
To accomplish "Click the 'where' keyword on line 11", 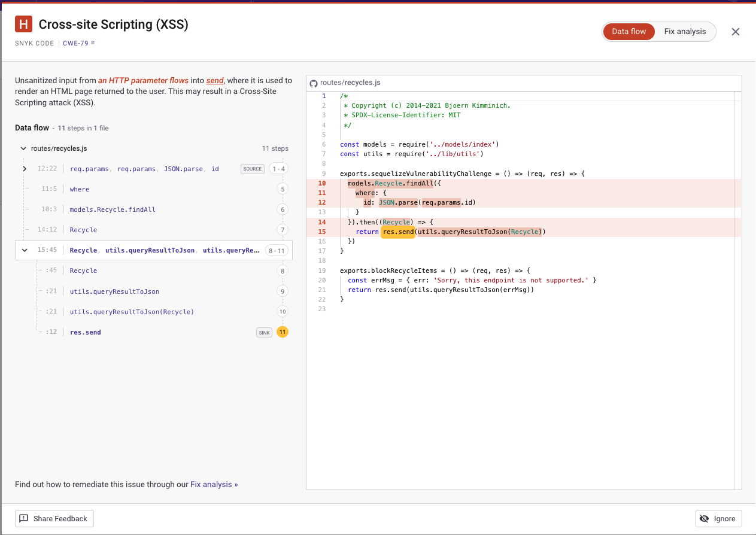I will [x=365, y=193].
